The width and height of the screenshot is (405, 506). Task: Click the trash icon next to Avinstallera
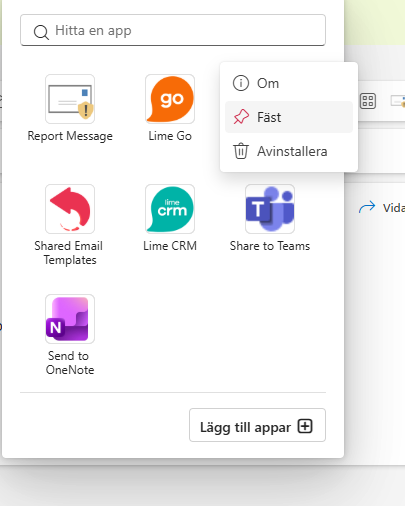[240, 151]
